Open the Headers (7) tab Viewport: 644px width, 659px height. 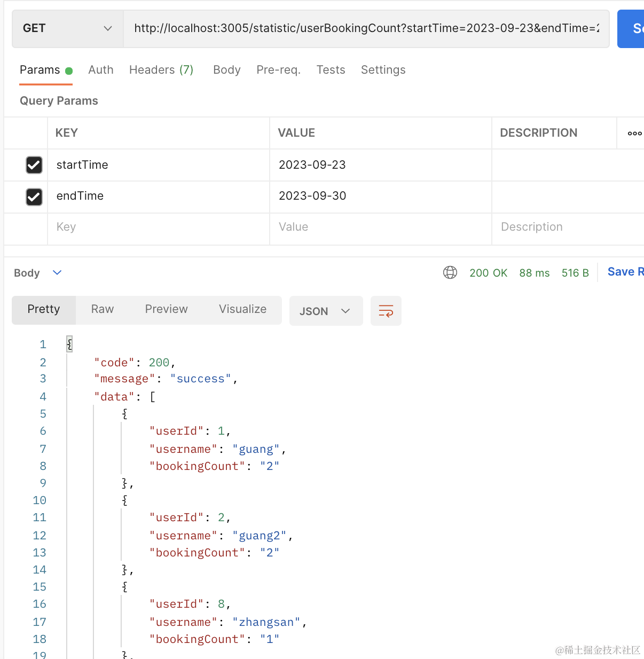161,70
